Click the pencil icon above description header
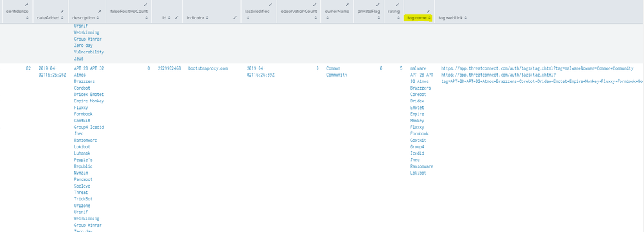This screenshot has height=232, width=644. tap(99, 11)
